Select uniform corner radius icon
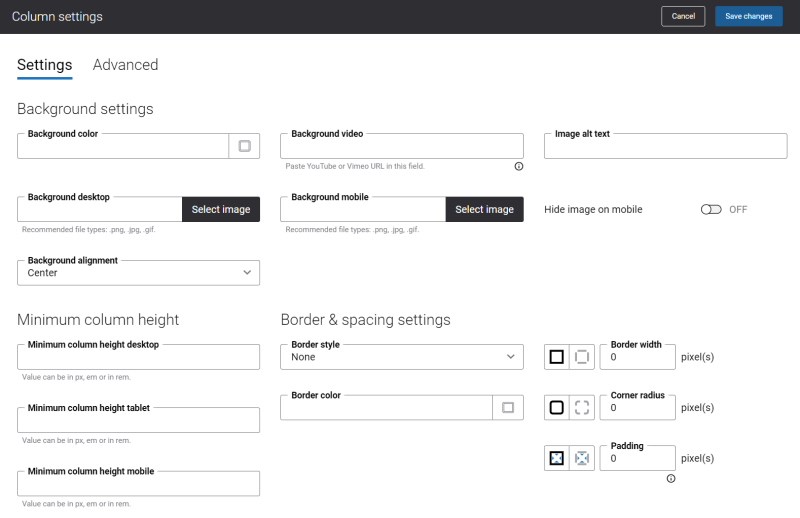The width and height of the screenshot is (800, 518). click(x=557, y=407)
